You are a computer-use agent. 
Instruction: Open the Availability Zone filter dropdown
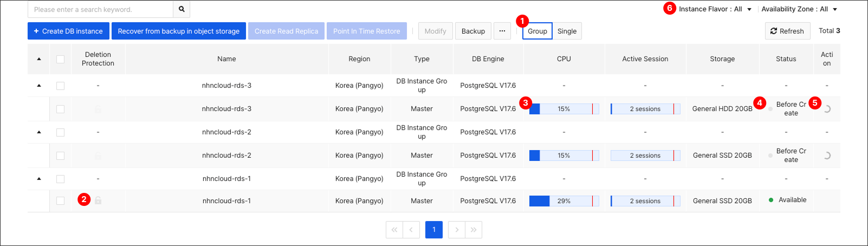tap(799, 9)
